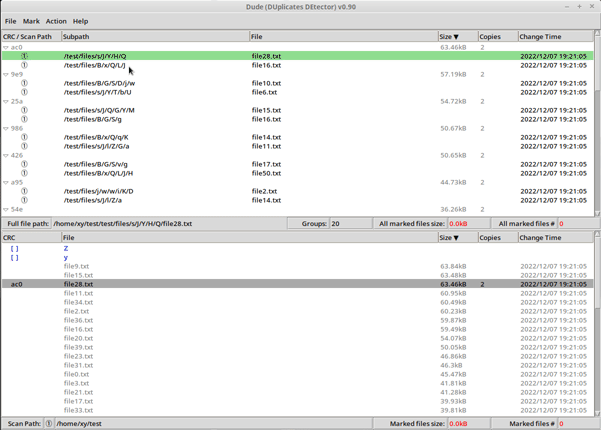
Task: Open the Z folder bracket icon
Action: point(15,249)
